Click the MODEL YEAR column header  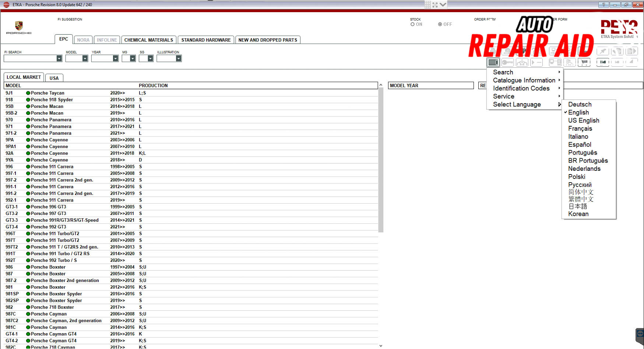[431, 85]
